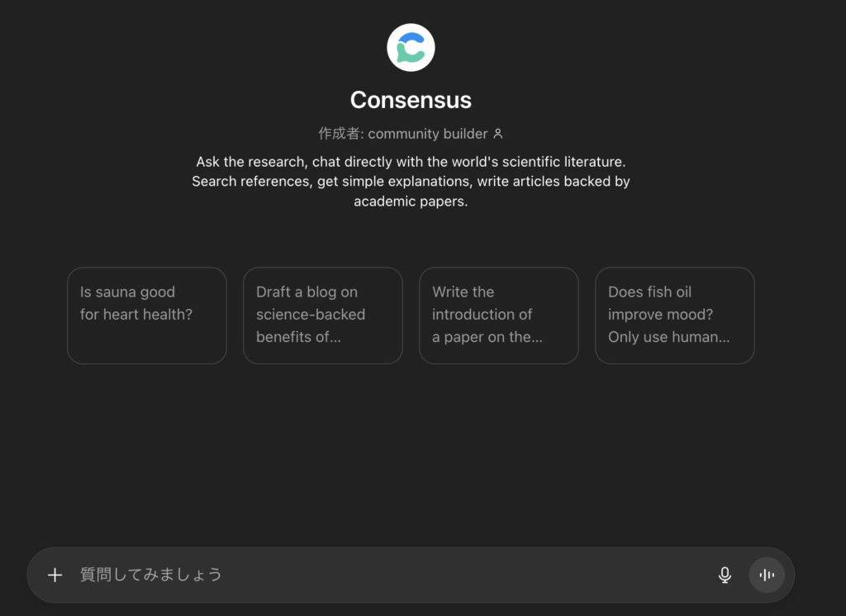Click the microphone dictation icon
The image size is (846, 616).
(725, 575)
